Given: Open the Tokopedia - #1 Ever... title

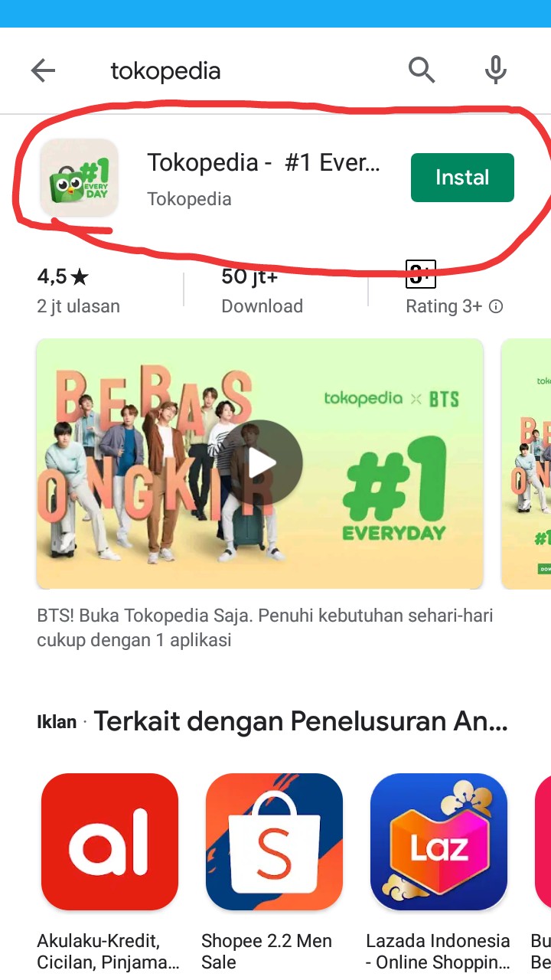Looking at the screenshot, I should (x=263, y=162).
